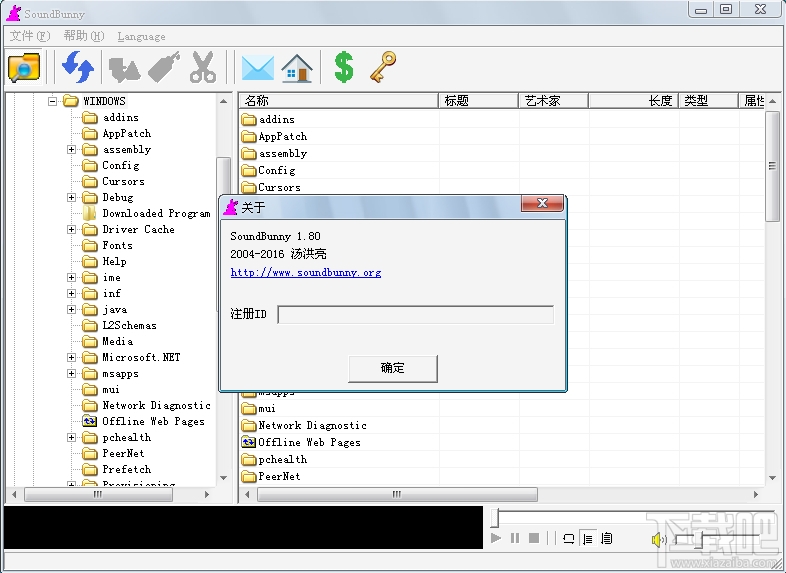Expand the Debug folder tree node

[x=71, y=198]
